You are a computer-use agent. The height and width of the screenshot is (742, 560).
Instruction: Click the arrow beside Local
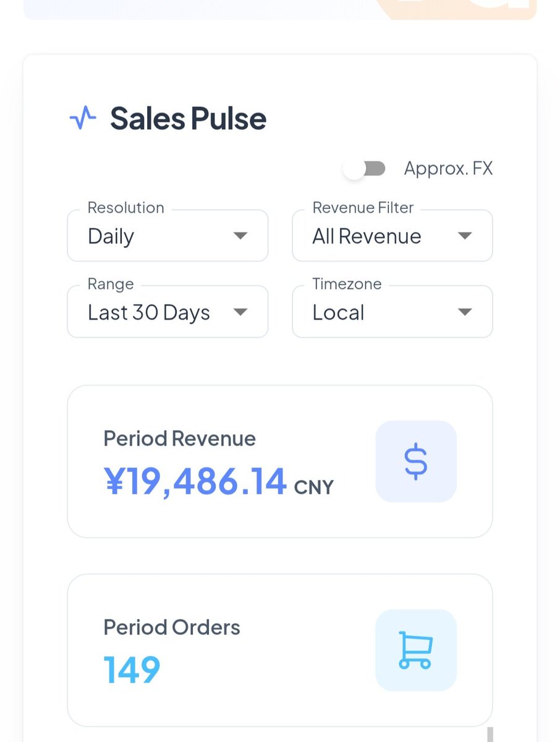click(x=465, y=312)
